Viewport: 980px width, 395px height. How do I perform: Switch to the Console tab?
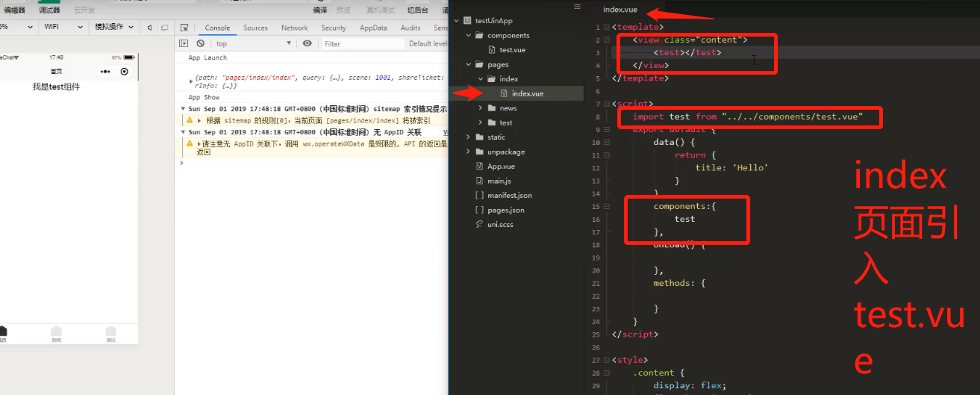218,28
